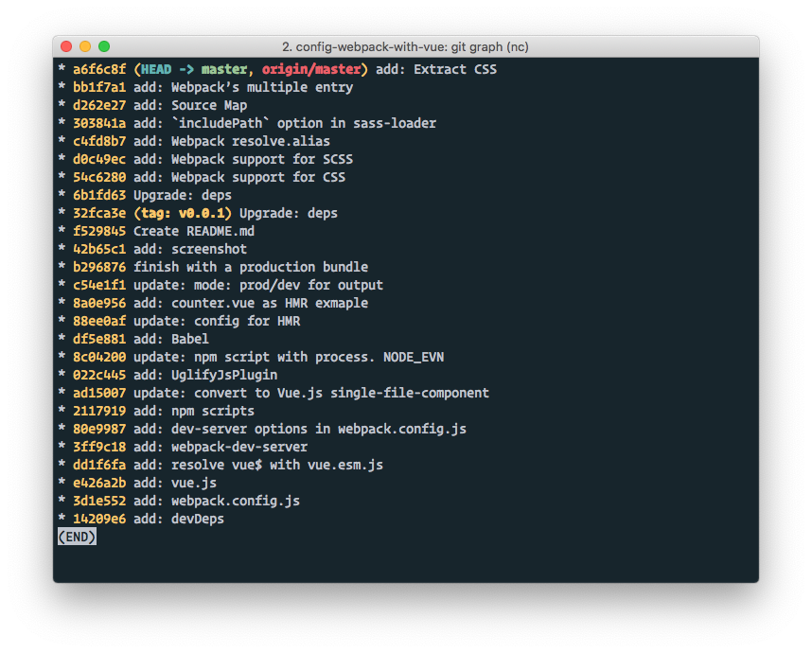Click the 'add: Source Map' message

click(190, 105)
